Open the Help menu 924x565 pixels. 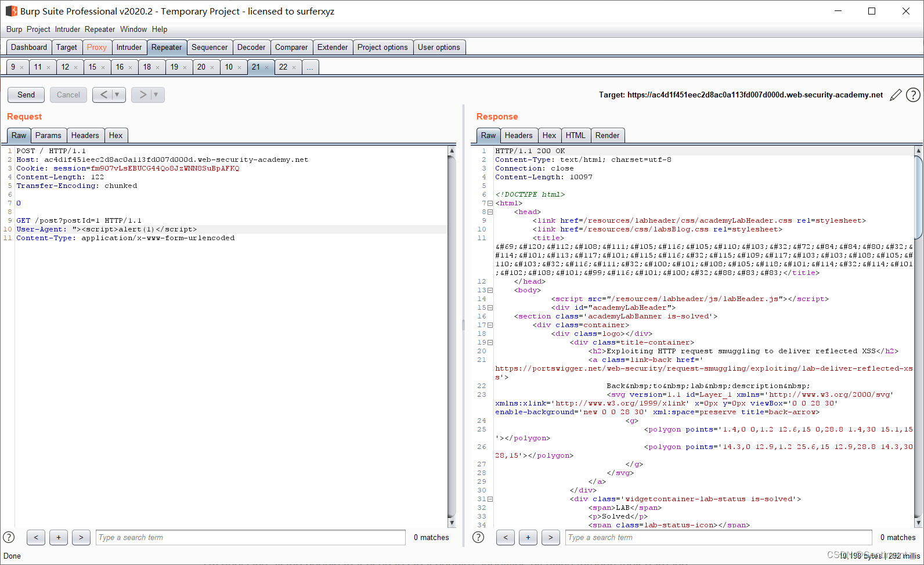coord(160,29)
